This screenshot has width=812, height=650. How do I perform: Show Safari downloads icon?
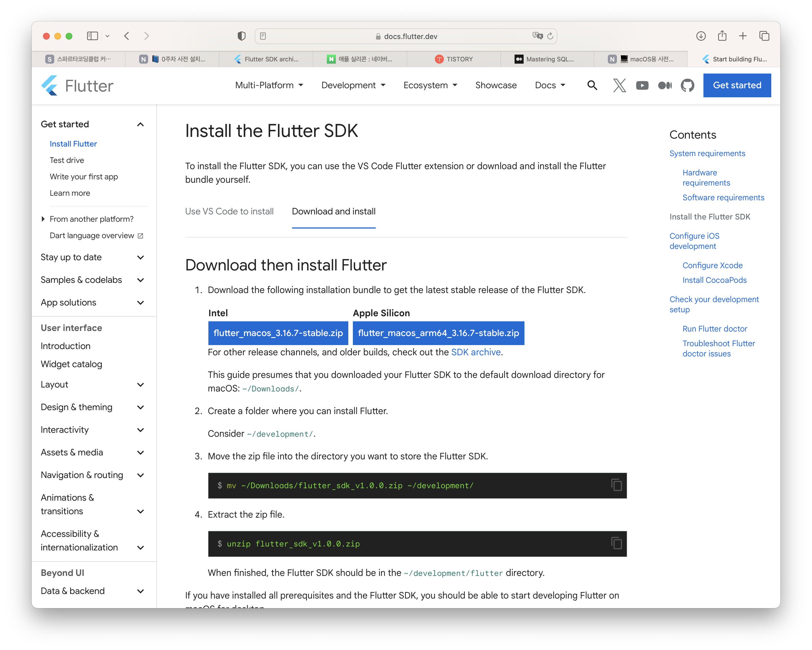(701, 36)
